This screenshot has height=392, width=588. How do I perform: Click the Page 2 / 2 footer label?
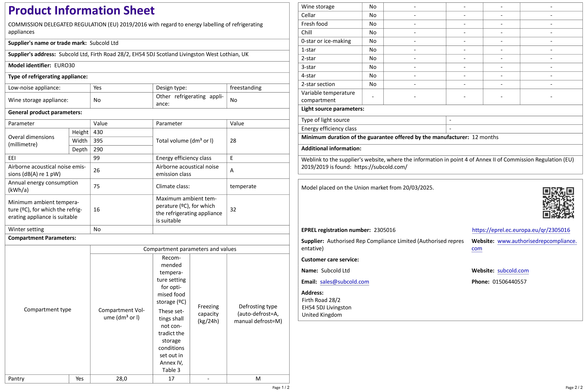tap(574, 387)
